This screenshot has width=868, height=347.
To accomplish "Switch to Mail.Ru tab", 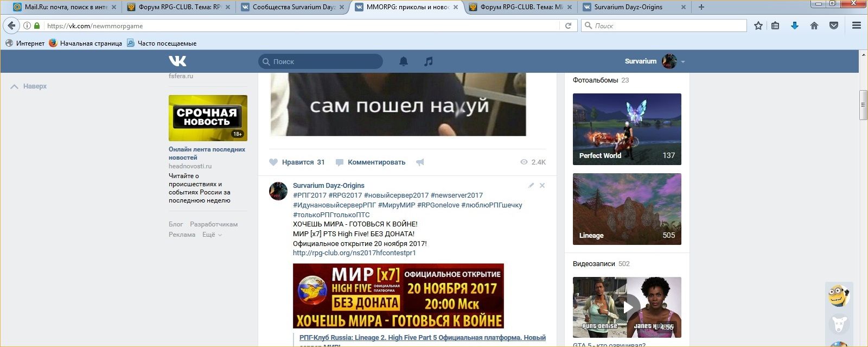I will [x=65, y=7].
